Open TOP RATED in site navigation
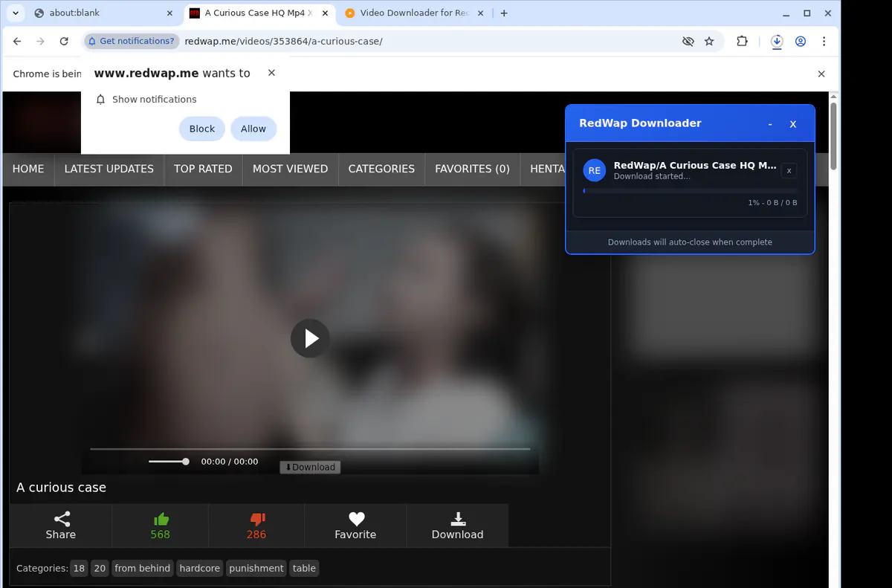This screenshot has width=892, height=588. (x=203, y=169)
